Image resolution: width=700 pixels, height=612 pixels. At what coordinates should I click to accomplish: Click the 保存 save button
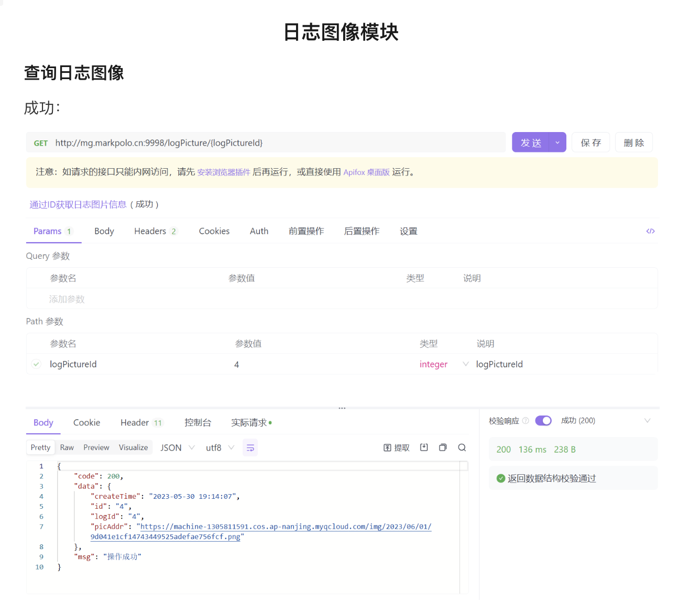(590, 143)
